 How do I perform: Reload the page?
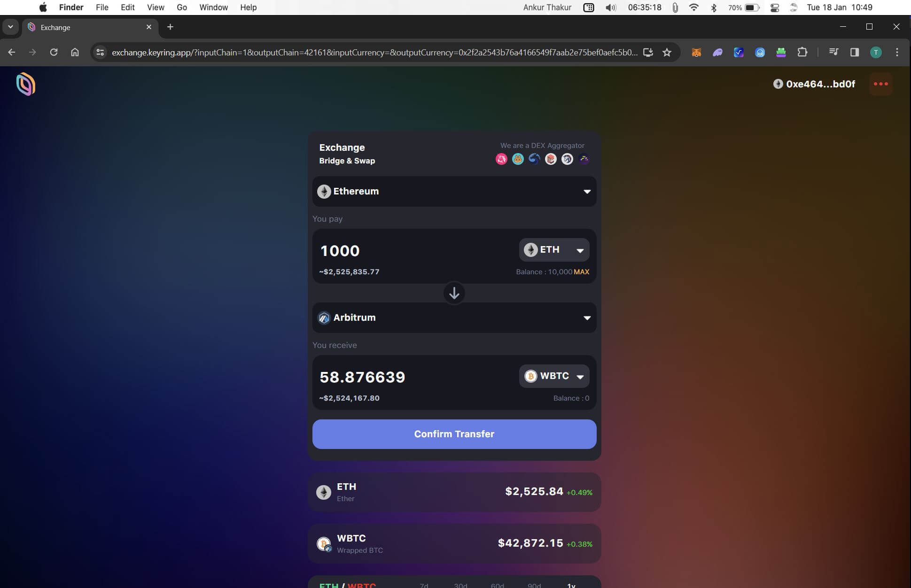tap(54, 52)
